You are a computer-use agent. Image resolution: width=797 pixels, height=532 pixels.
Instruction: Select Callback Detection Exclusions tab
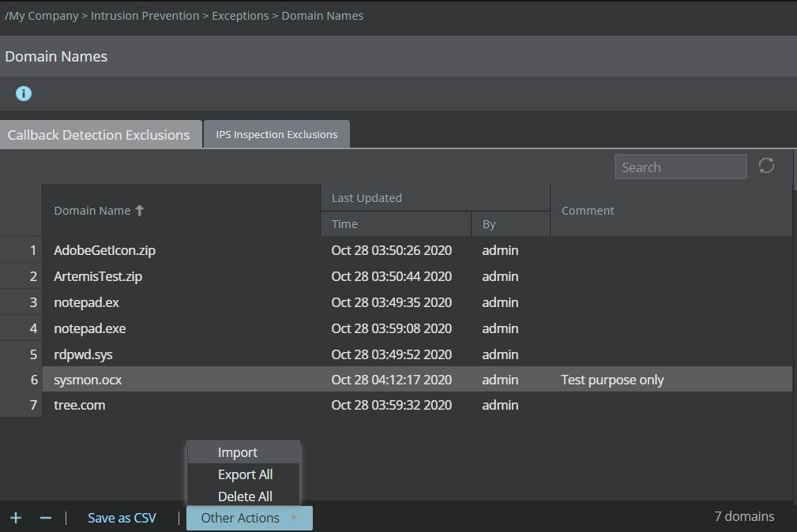pyautogui.click(x=100, y=135)
